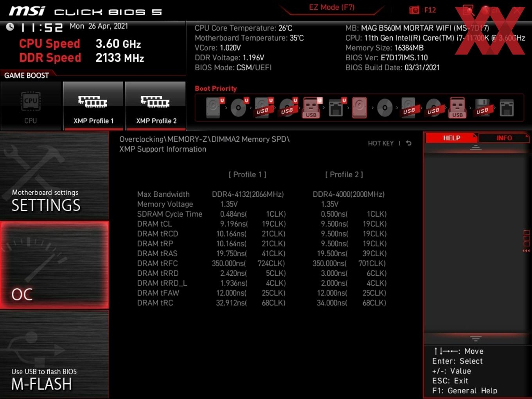532x399 pixels.
Task: Open M-FLASH to flash BIOS
Action: [x=54, y=354]
